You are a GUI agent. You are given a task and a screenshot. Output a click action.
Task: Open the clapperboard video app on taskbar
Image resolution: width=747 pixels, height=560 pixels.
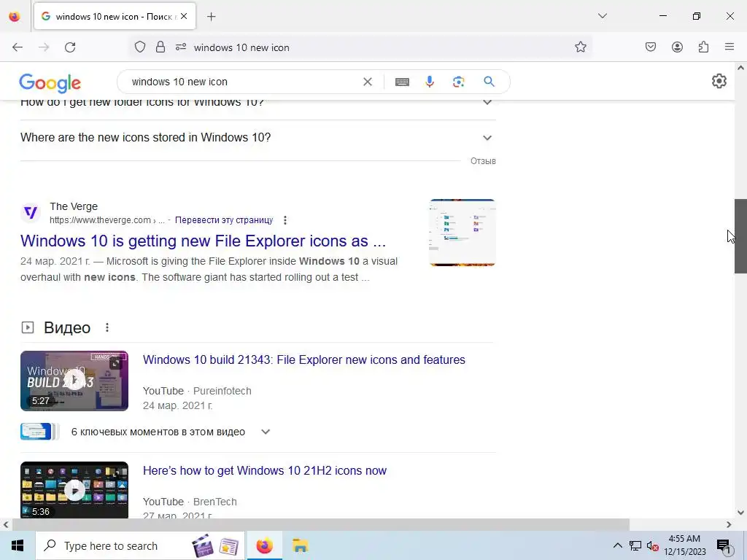(203, 545)
